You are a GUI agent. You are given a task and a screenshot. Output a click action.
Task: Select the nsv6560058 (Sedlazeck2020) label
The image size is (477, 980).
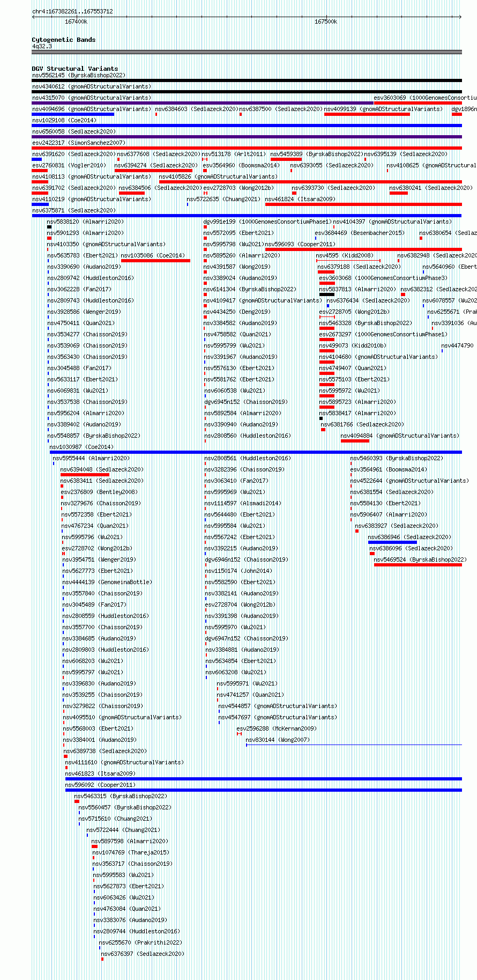[73, 131]
